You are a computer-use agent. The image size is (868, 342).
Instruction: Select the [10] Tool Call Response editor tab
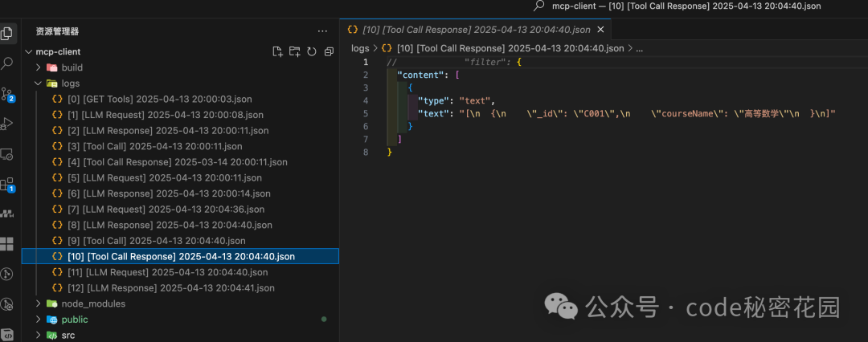[x=476, y=30]
